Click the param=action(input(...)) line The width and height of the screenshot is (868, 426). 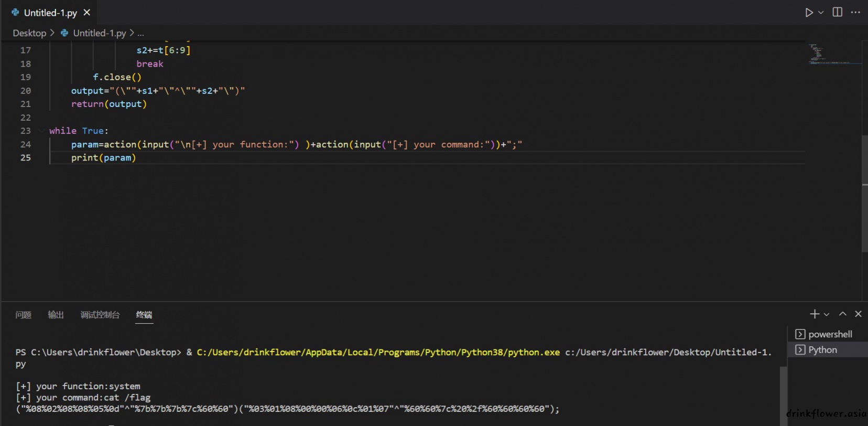[x=297, y=144]
